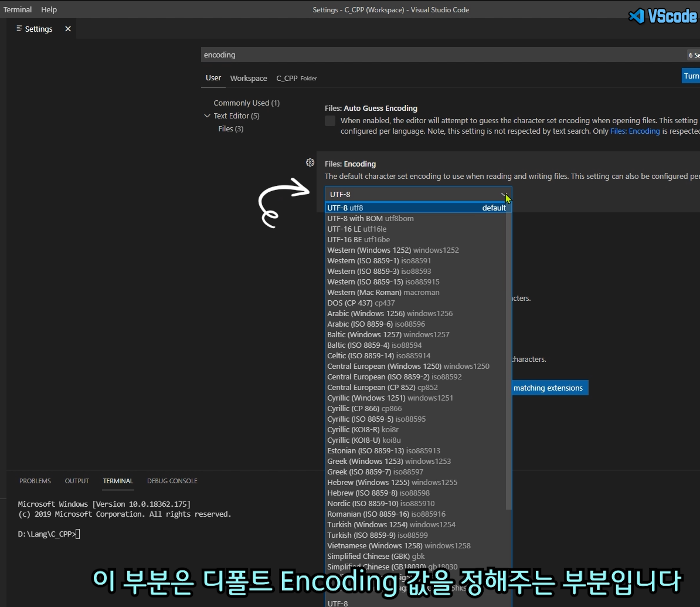
Task: Choose 'Western (ISO 8859-1)' encoding
Action: point(416,261)
